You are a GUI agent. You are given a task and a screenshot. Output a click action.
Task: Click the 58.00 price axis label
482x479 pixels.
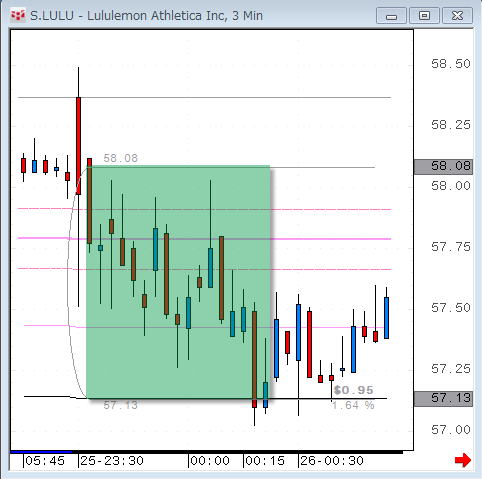[x=451, y=186]
